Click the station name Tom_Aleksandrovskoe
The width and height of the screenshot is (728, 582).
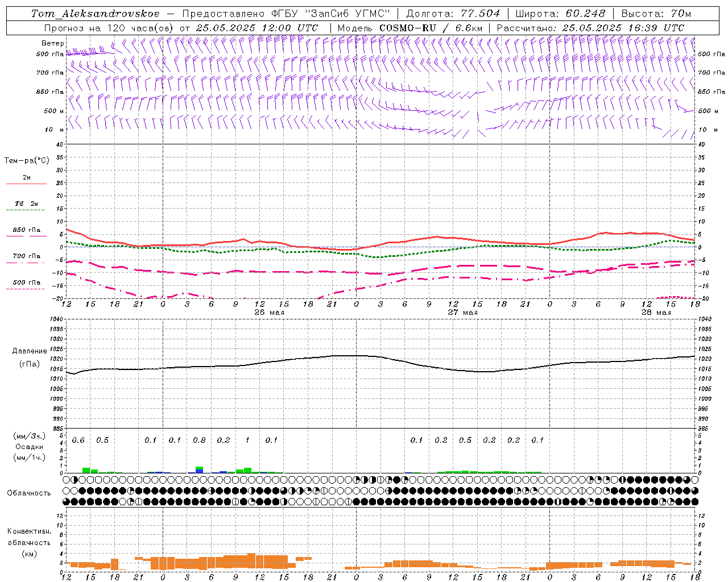click(96, 14)
